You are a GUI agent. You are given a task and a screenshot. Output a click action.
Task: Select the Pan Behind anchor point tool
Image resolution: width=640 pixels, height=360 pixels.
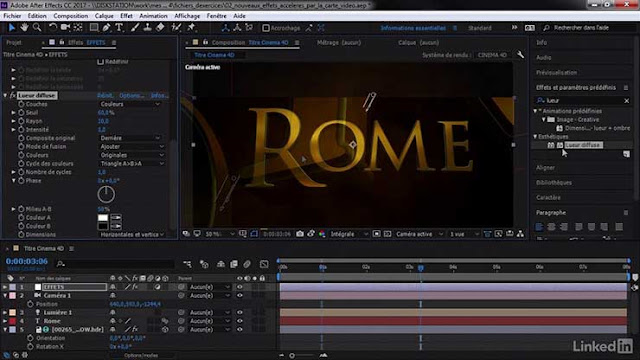pos(78,28)
